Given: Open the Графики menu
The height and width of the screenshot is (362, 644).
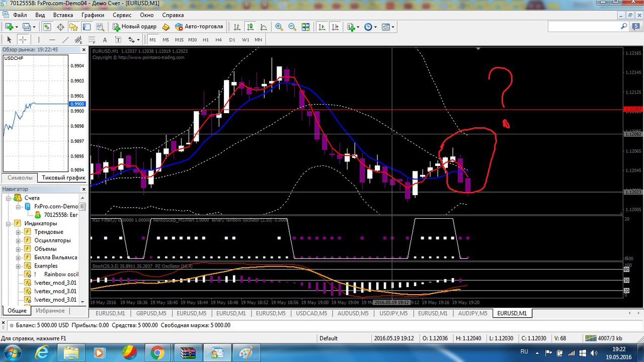Looking at the screenshot, I should click(x=93, y=15).
